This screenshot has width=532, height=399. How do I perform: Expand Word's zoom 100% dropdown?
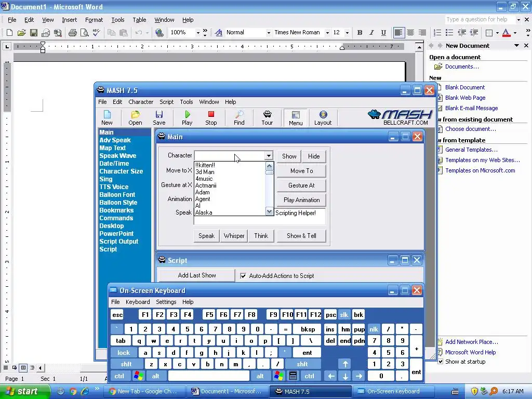(x=198, y=33)
